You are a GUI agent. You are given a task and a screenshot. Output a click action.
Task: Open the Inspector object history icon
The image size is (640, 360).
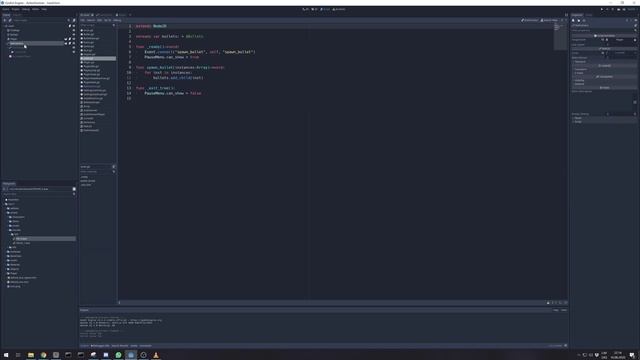[636, 20]
